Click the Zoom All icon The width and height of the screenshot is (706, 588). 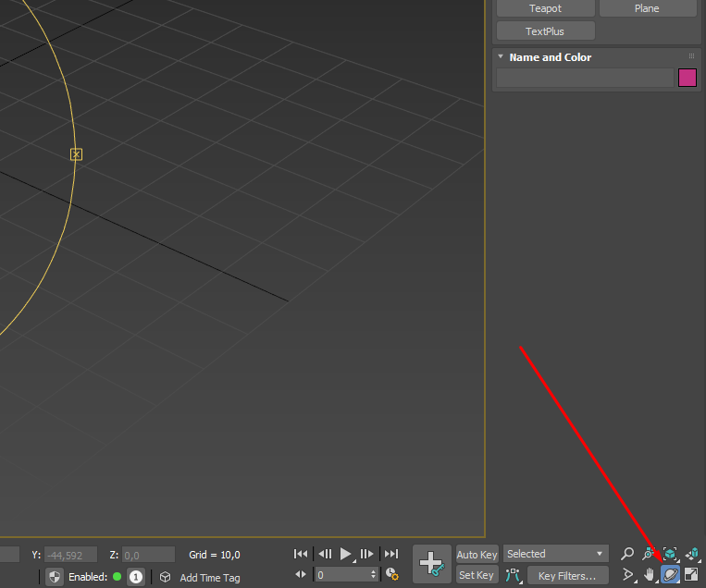[649, 554]
